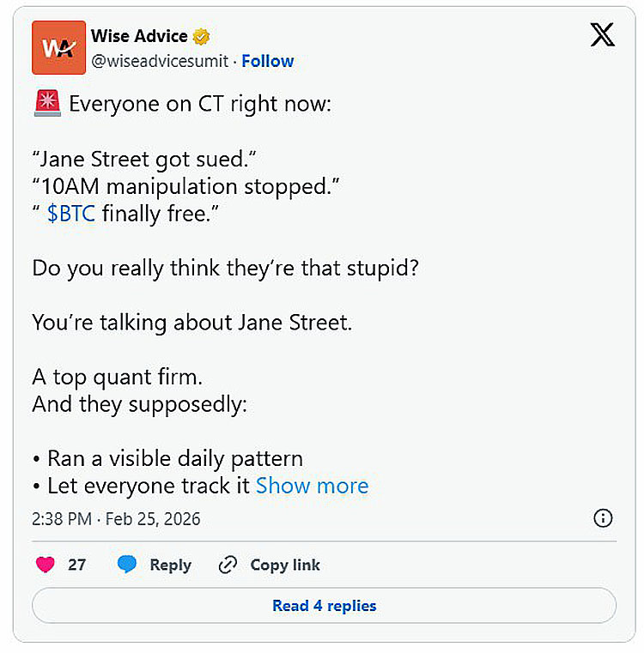The width and height of the screenshot is (644, 653).
Task: Click the gold verified badge
Action: click(x=202, y=37)
